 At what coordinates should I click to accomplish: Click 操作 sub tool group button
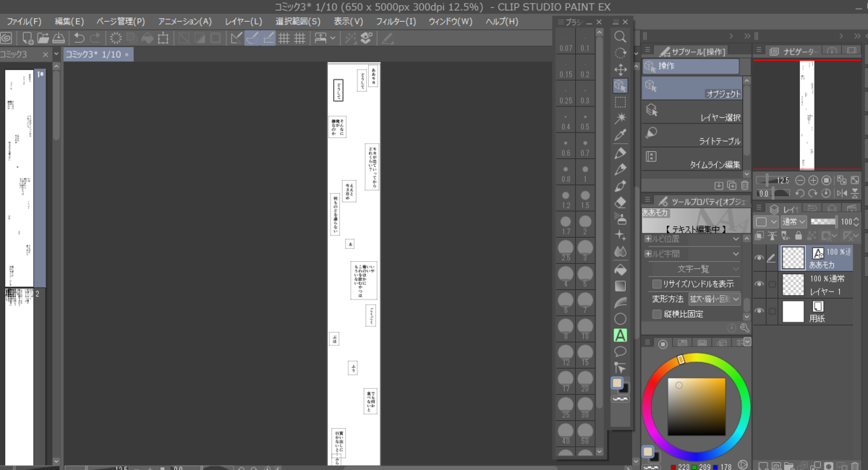[691, 66]
